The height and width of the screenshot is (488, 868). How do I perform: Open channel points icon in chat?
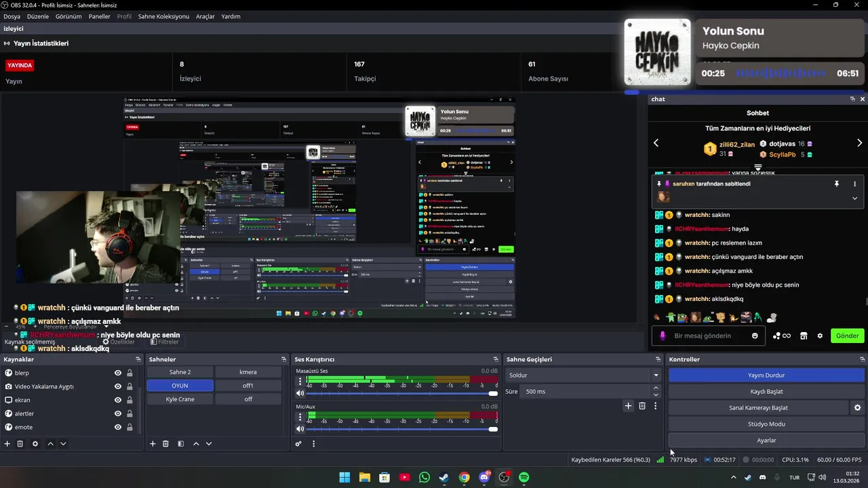[782, 335]
